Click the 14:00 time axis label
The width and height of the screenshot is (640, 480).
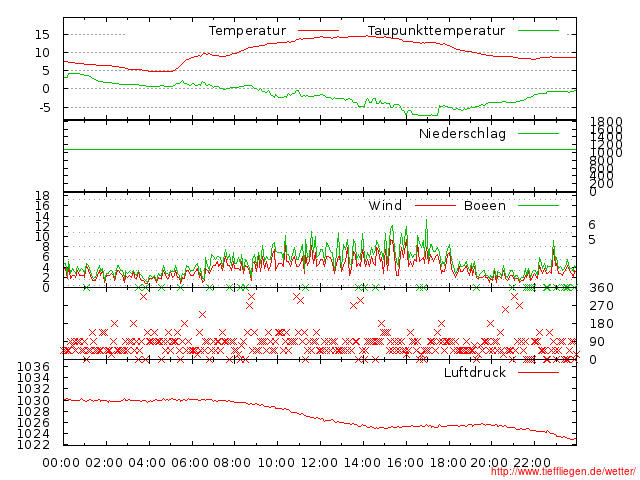tap(362, 463)
